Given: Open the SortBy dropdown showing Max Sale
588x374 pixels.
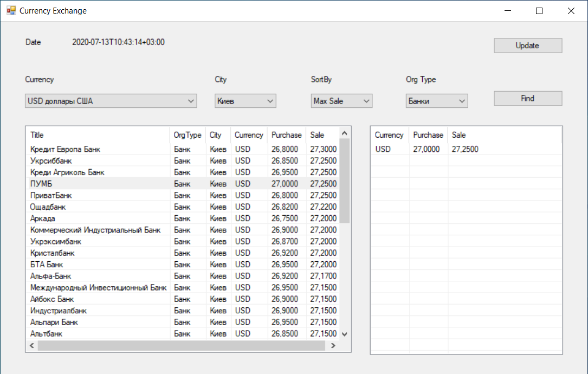Looking at the screenshot, I should [x=341, y=101].
